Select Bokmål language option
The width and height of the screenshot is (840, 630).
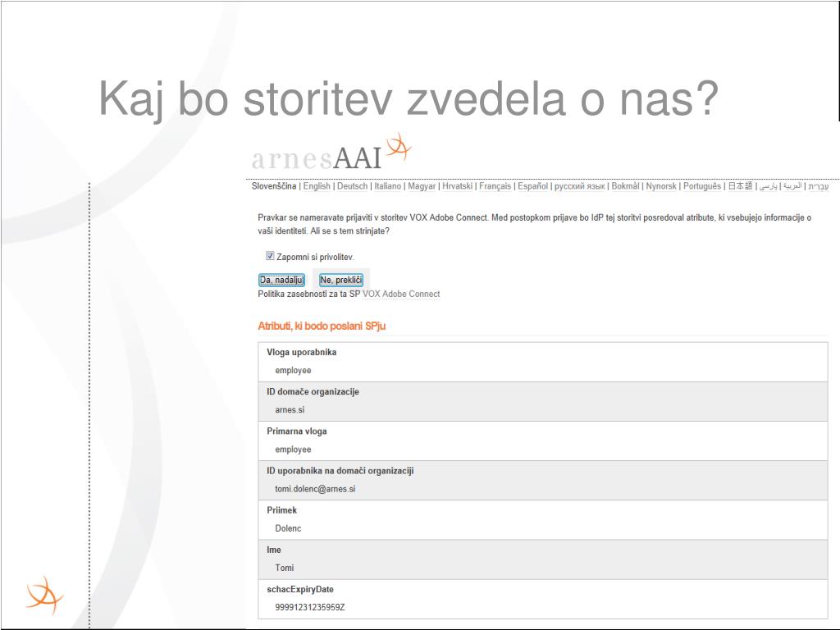click(x=625, y=186)
